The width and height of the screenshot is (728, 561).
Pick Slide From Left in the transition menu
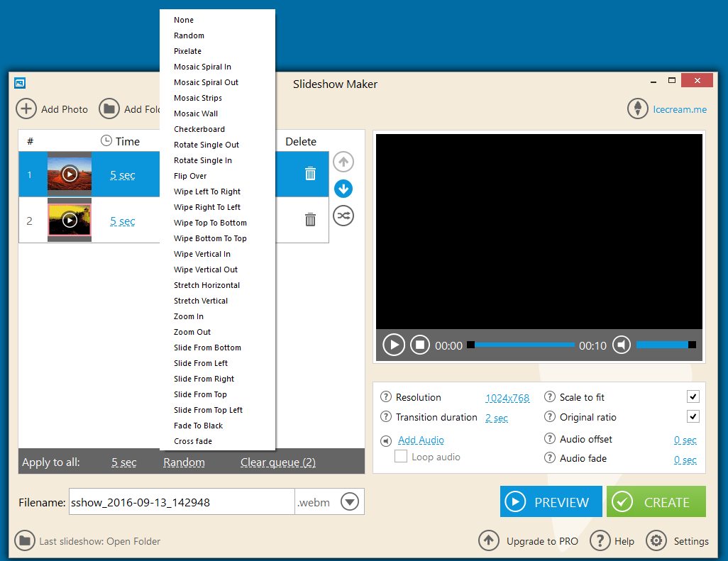tap(200, 362)
